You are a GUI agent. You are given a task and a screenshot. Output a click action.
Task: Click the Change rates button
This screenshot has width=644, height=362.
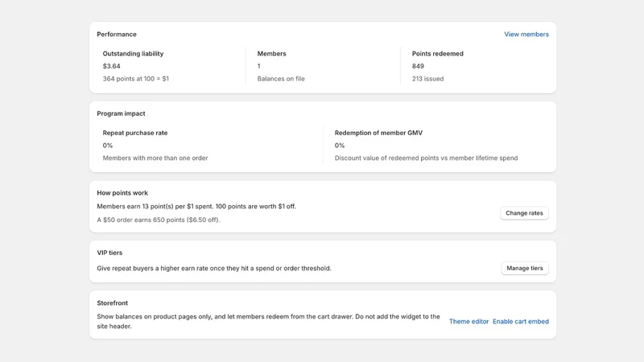pos(524,213)
